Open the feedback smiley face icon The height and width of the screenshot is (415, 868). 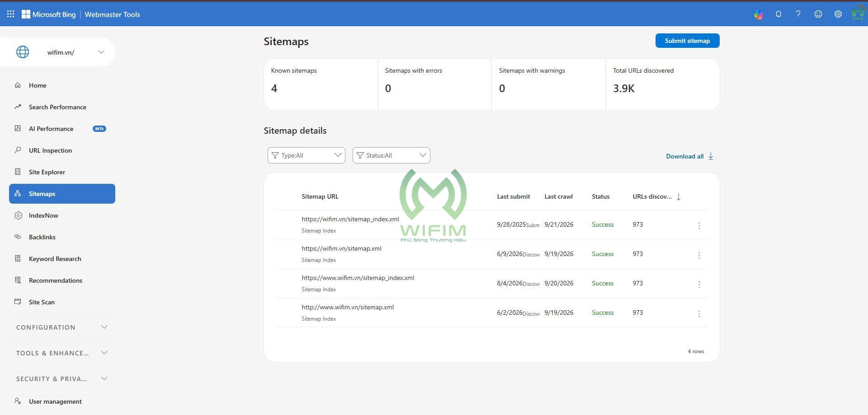point(818,14)
